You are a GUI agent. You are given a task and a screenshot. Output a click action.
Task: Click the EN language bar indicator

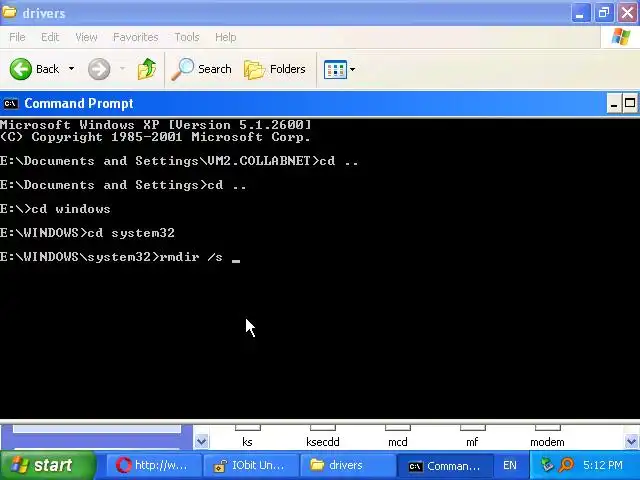pyautogui.click(x=510, y=465)
